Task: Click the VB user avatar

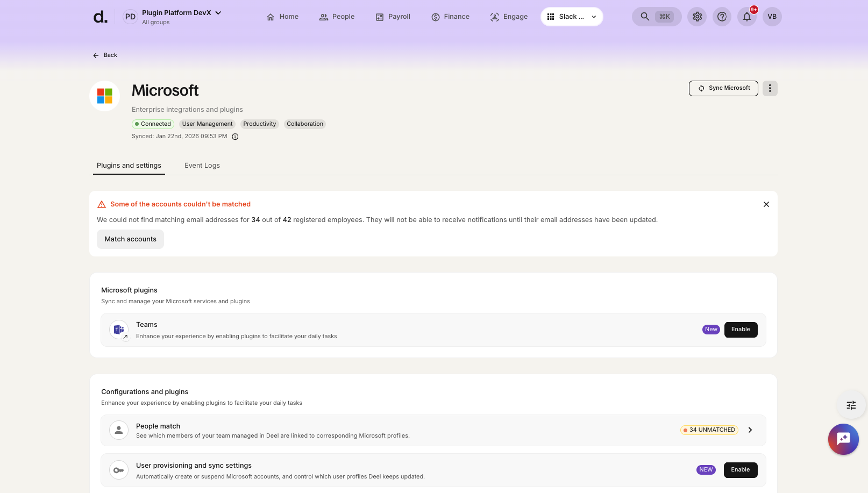Action: point(772,17)
